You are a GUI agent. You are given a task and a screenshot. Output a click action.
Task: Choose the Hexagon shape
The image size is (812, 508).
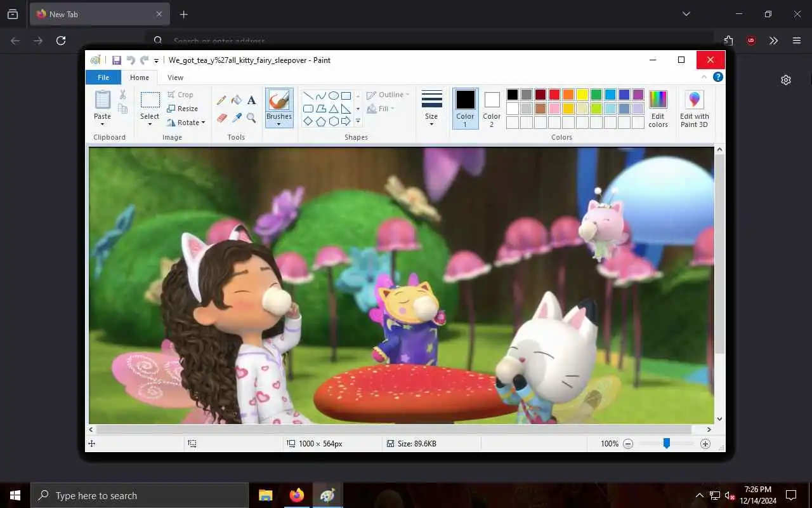[333, 121]
